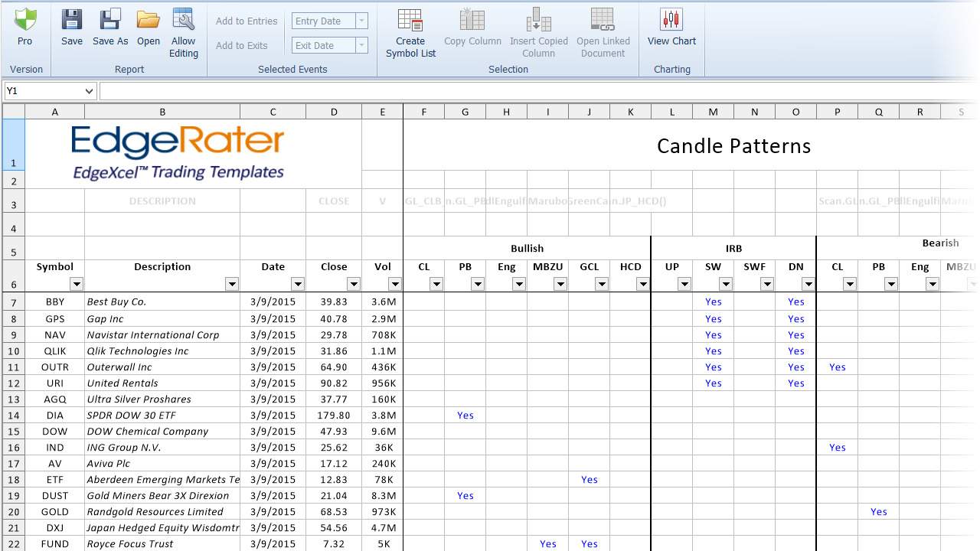Select the BBY symbol cell
This screenshot has width=980, height=551.
[x=55, y=302]
